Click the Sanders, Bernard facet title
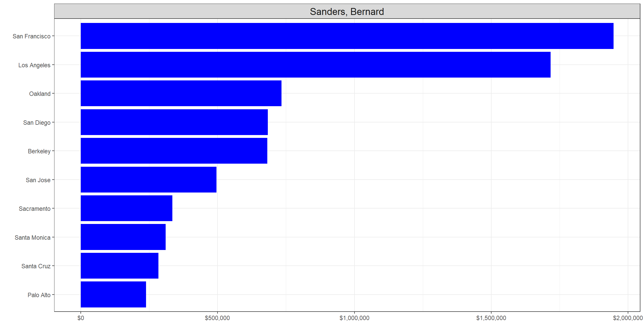644x334 pixels. coord(347,12)
